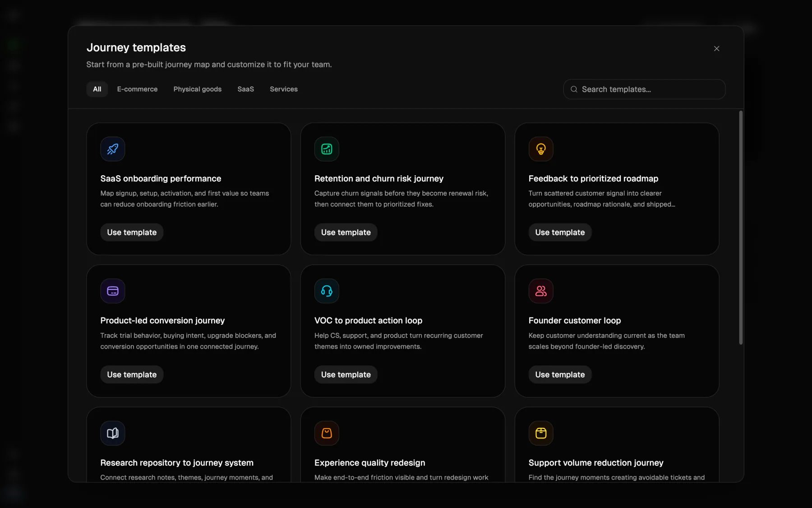Image resolution: width=812 pixels, height=508 pixels.
Task: Click the search magnifier icon
Action: point(574,89)
